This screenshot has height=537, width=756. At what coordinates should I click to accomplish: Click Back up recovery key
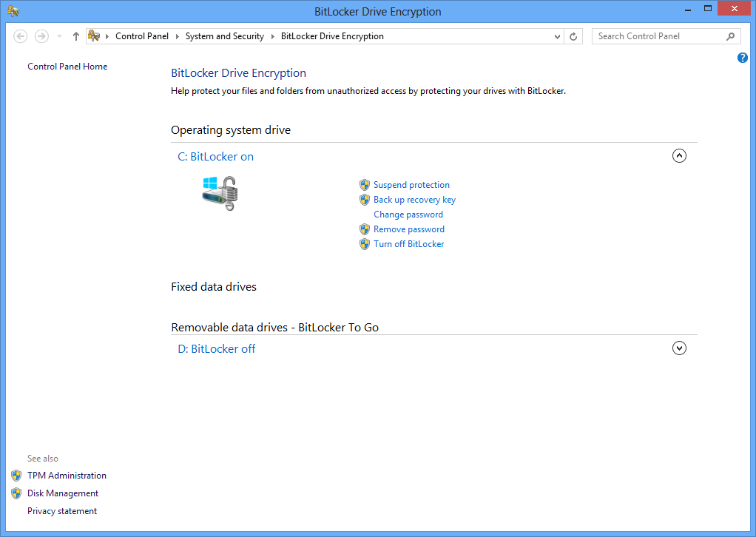point(415,200)
